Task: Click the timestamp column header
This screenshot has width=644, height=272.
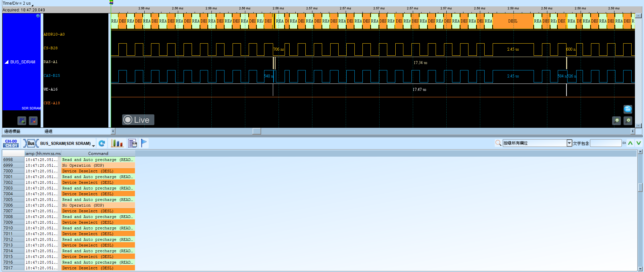Action: tap(43, 153)
